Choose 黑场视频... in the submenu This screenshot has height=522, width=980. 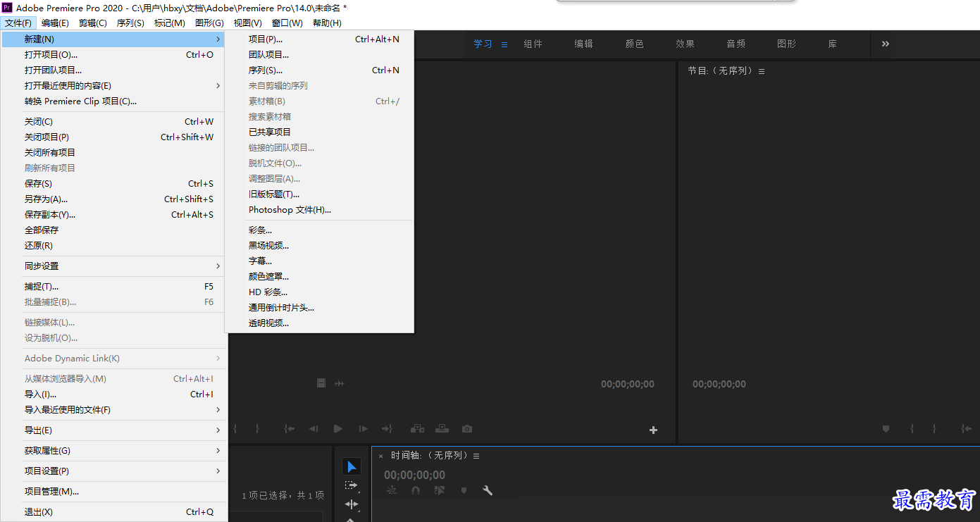tap(319, 246)
